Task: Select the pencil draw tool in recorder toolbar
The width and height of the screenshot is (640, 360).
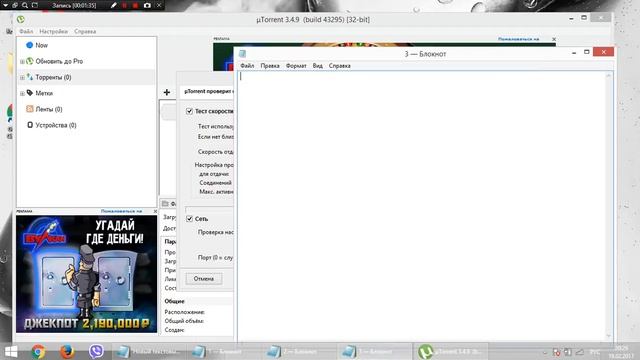Action: [x=114, y=5]
